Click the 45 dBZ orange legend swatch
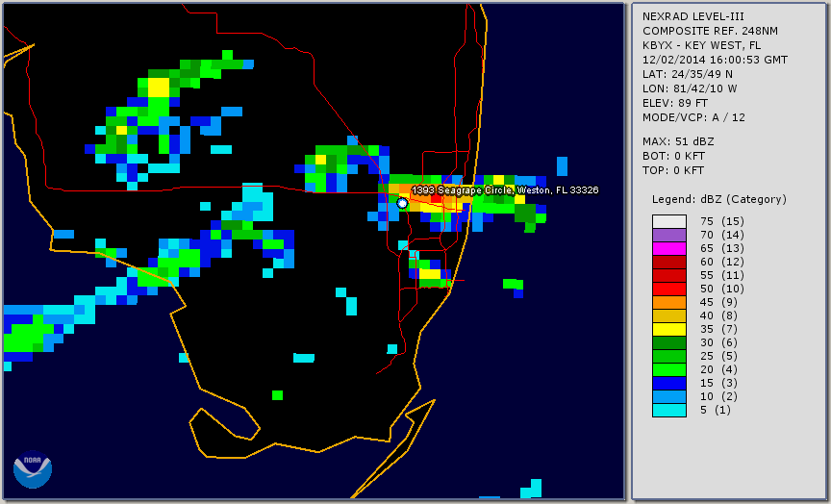Image resolution: width=831 pixels, height=504 pixels. [x=668, y=302]
